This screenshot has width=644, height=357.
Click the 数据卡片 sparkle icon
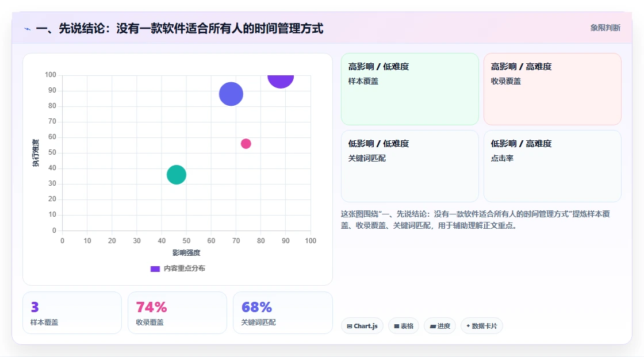point(468,326)
